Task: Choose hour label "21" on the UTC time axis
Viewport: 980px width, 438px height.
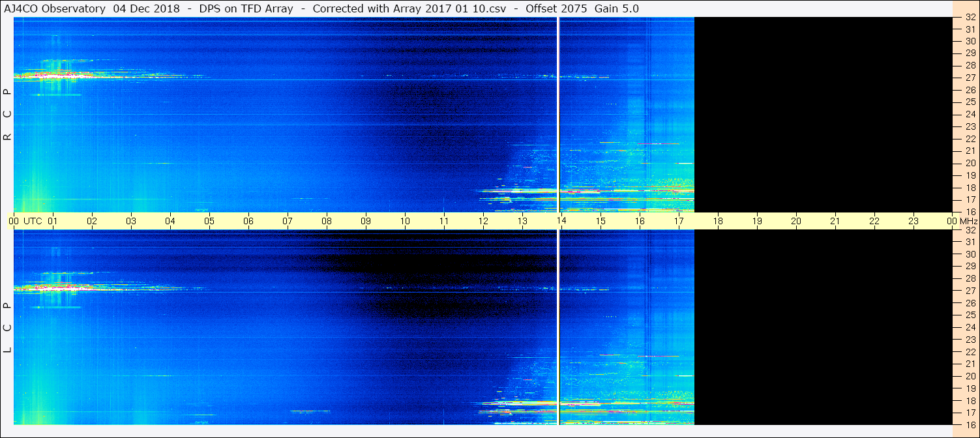Action: click(x=835, y=221)
